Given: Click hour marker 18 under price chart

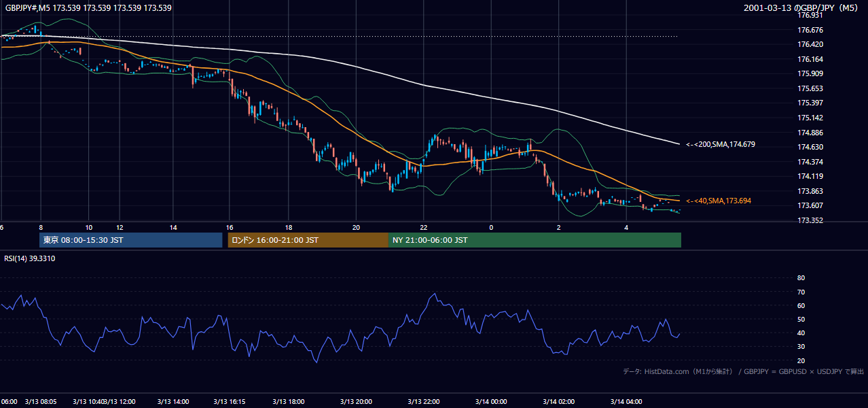Looking at the screenshot, I should click(289, 227).
